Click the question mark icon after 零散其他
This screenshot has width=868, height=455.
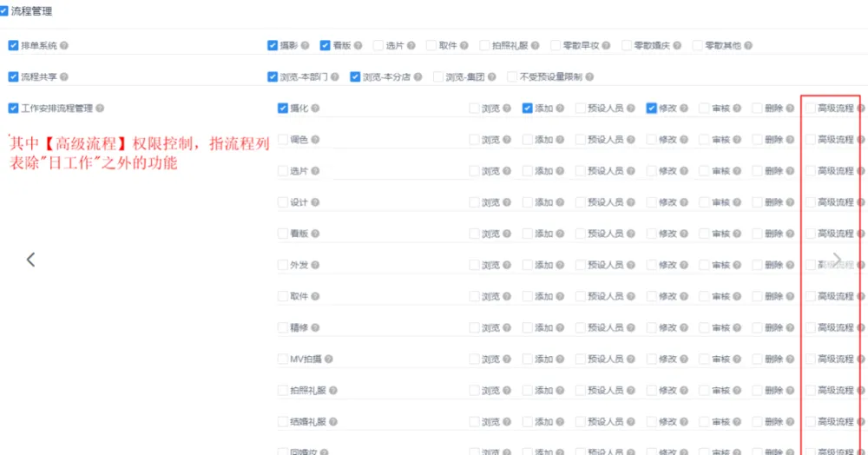click(748, 45)
